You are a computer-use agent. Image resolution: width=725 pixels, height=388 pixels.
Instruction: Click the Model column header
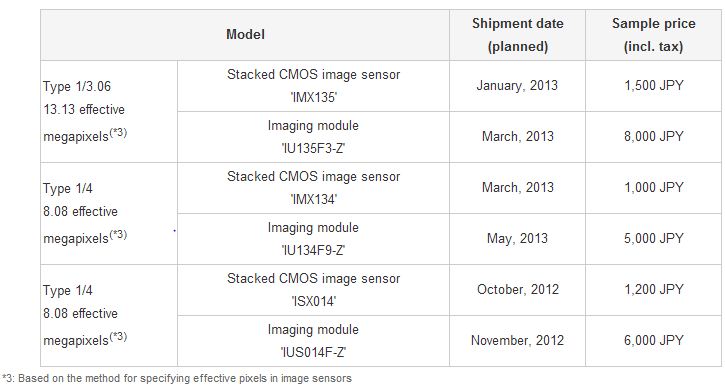(245, 35)
